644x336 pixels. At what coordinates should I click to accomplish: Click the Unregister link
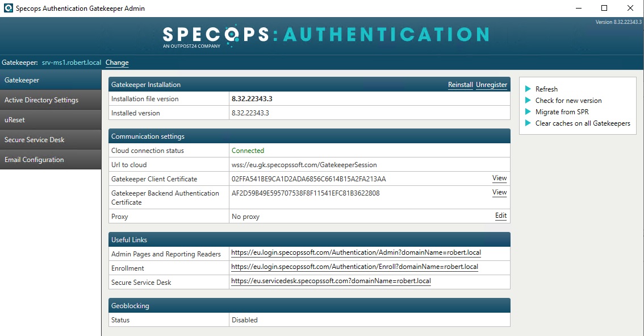click(x=492, y=85)
